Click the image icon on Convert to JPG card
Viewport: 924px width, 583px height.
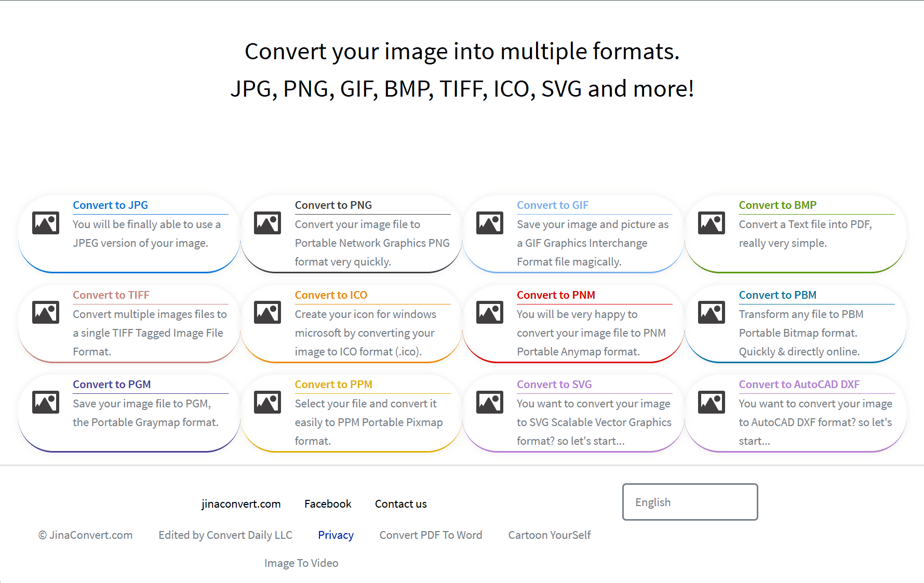[x=45, y=223]
